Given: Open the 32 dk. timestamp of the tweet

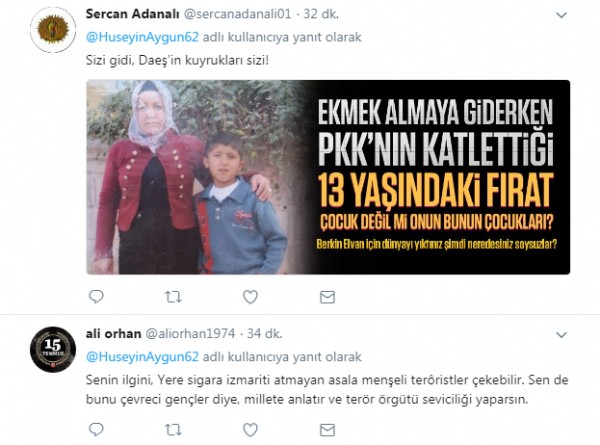Looking at the screenshot, I should pos(321,14).
